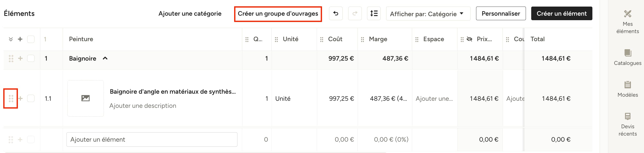Open the Modèles sidebar icon
The width and height of the screenshot is (644, 153).
tap(628, 85)
